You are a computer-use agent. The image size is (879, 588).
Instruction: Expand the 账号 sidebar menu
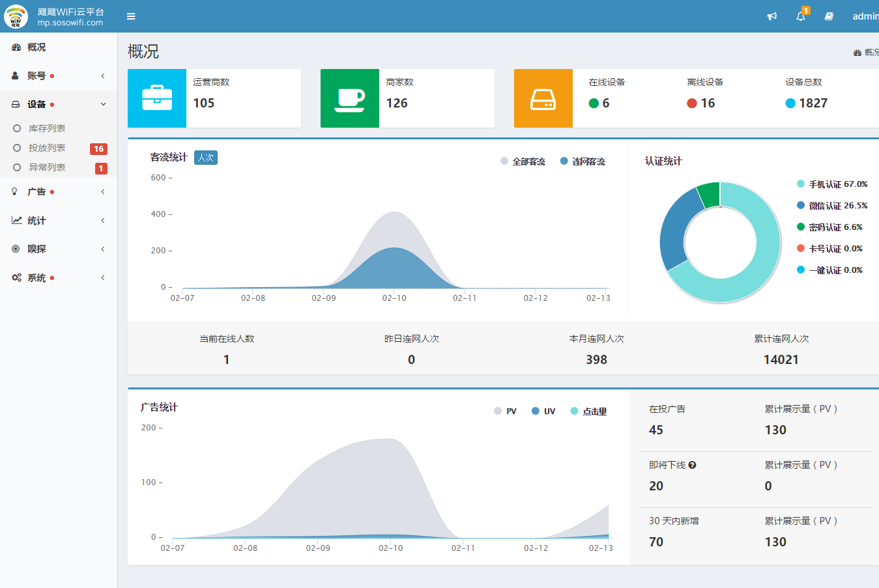[x=59, y=76]
